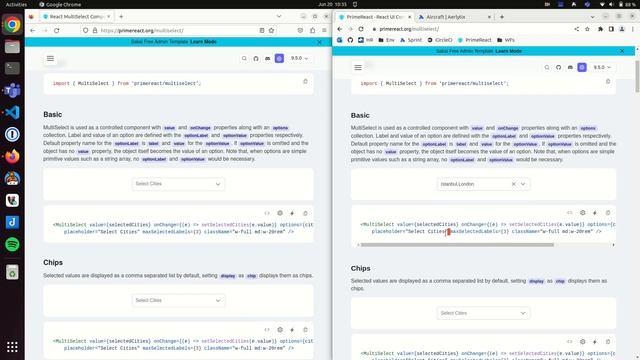Screen dimensions: 640x360
Task: Click search icon in left Firefox PrimeReact header
Action: click(x=244, y=59)
